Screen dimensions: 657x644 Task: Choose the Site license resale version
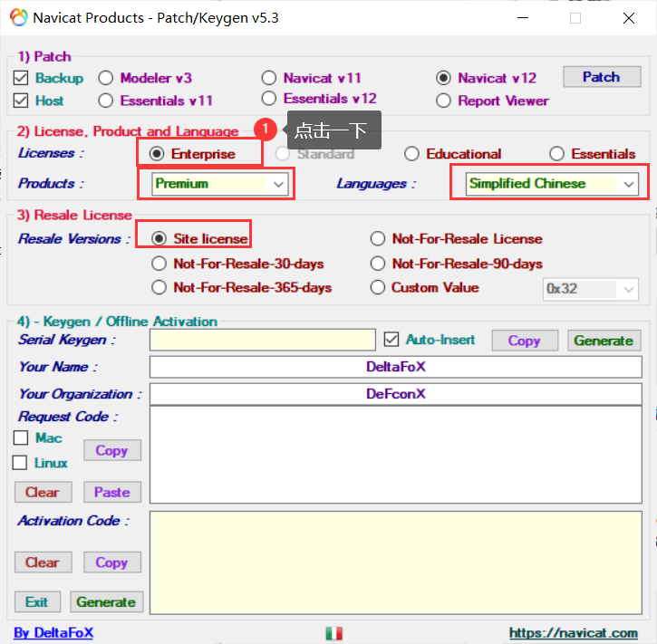[159, 239]
